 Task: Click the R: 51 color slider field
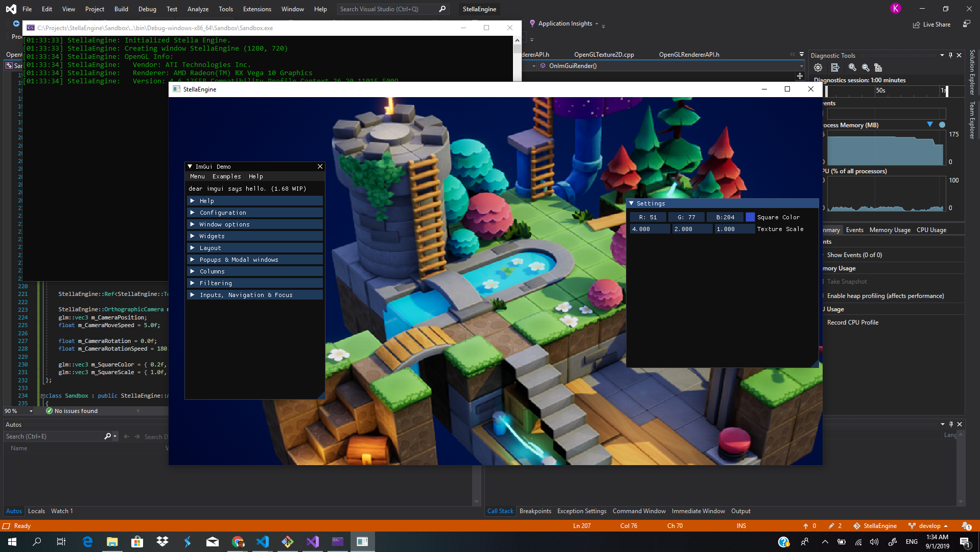(x=647, y=217)
